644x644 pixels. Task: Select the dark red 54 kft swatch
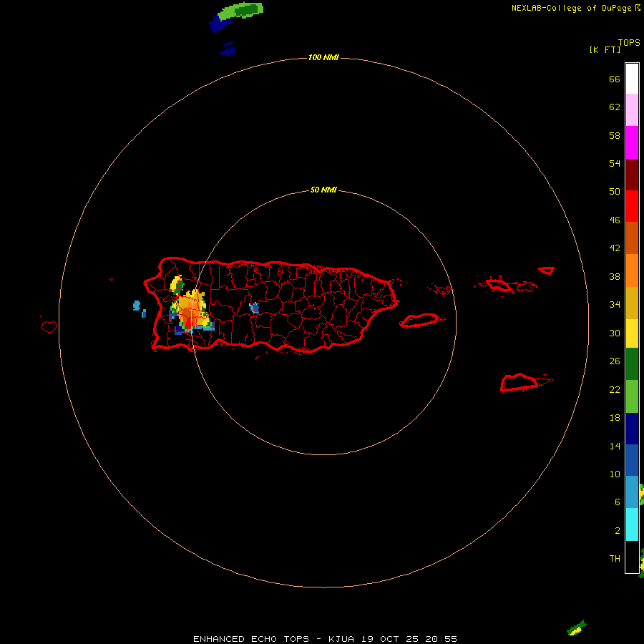632,174
